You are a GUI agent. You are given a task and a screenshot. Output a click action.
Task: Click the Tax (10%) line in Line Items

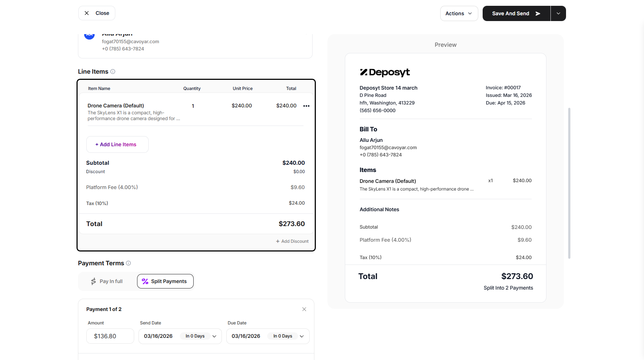click(195, 203)
